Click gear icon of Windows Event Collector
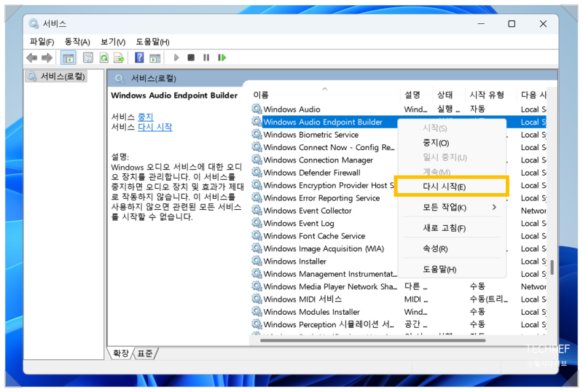 pyautogui.click(x=257, y=210)
